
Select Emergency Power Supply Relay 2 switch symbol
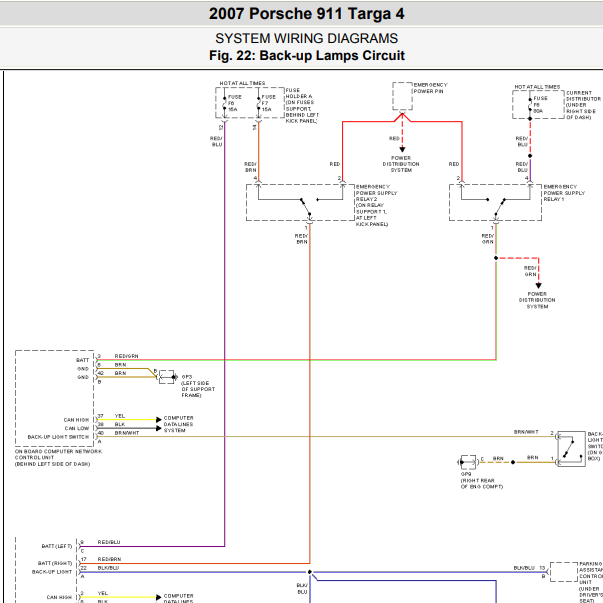tap(301, 202)
